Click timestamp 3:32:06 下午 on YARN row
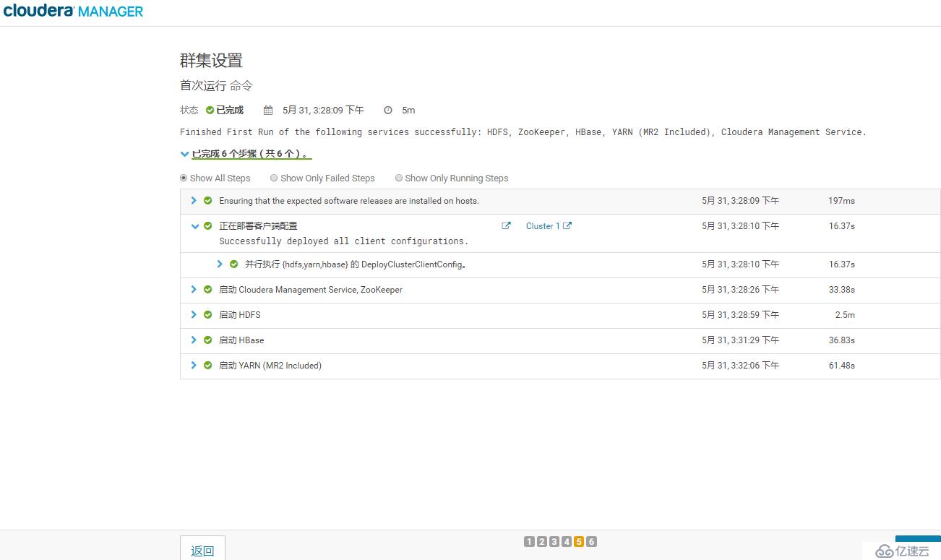 point(740,366)
